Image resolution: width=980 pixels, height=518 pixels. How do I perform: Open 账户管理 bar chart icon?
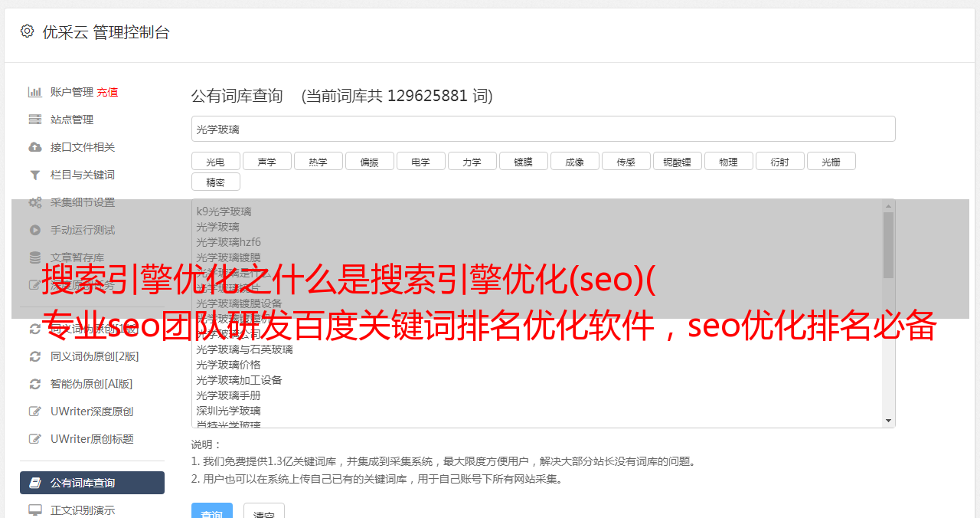click(34, 92)
